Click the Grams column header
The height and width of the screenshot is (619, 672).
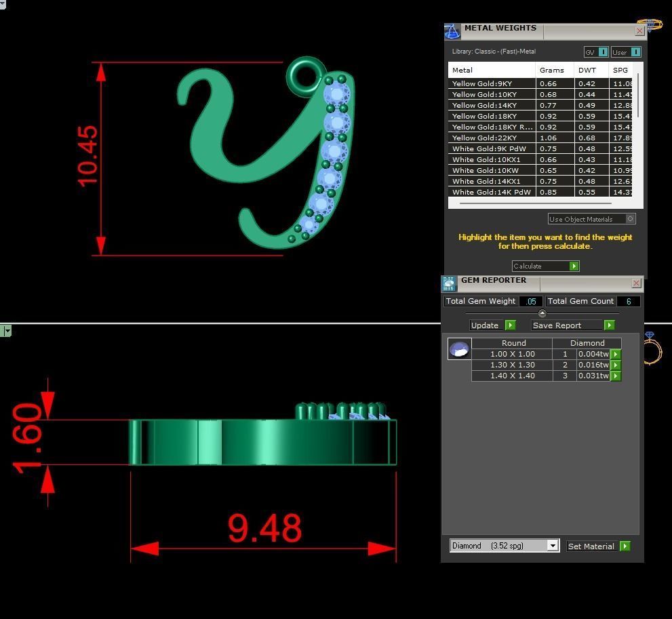click(555, 70)
